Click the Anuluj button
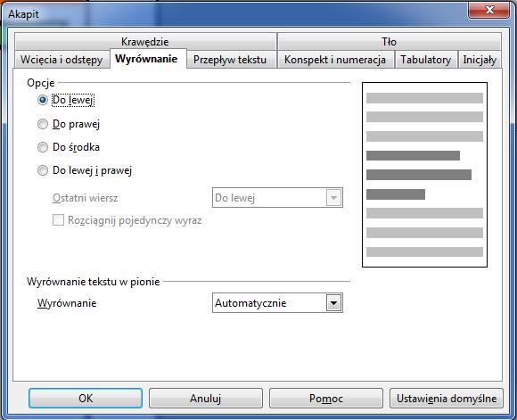517x420 pixels. (205, 399)
